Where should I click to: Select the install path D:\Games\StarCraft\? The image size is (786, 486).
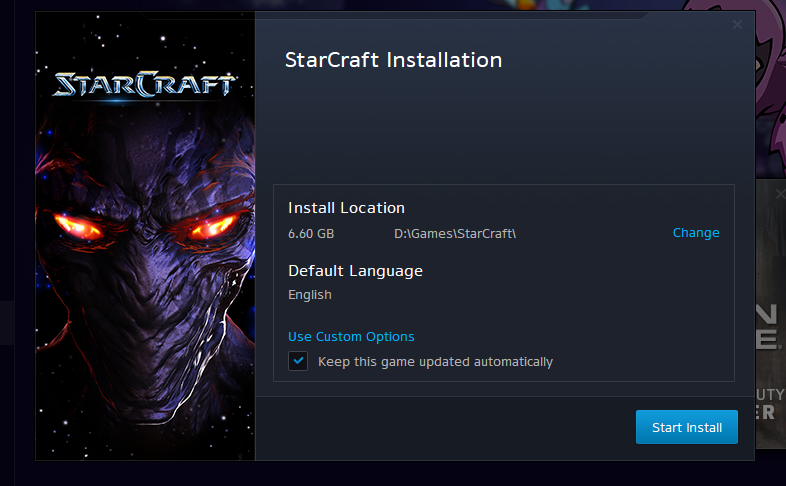point(455,233)
